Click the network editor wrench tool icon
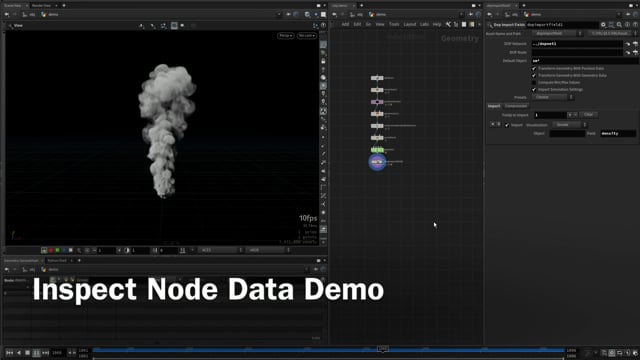Screen dimensions: 640x360 448,24
